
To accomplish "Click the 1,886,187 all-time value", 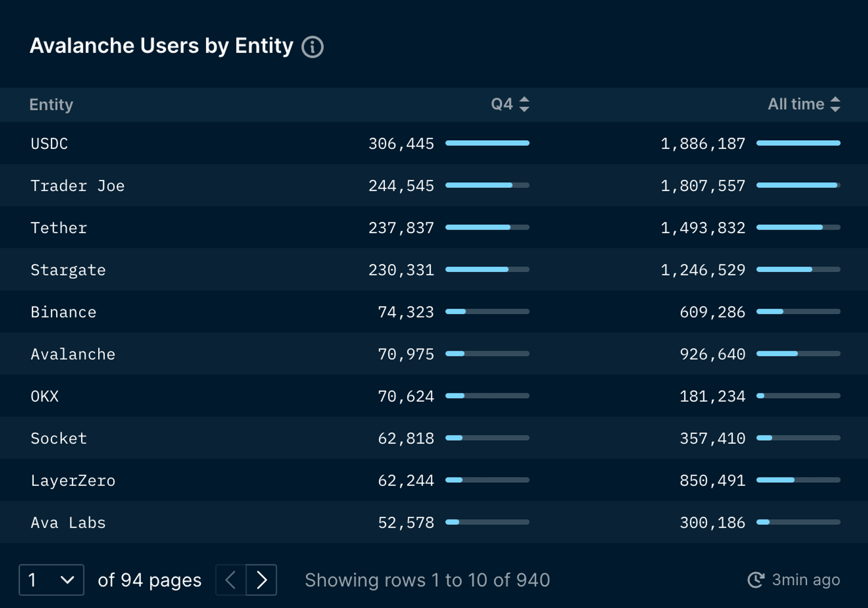I will [x=703, y=144].
